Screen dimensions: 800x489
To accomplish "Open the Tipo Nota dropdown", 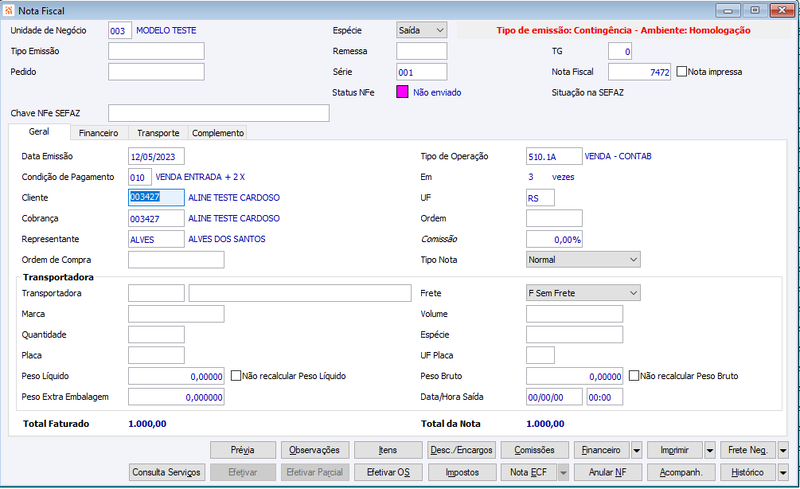I will pos(583,260).
